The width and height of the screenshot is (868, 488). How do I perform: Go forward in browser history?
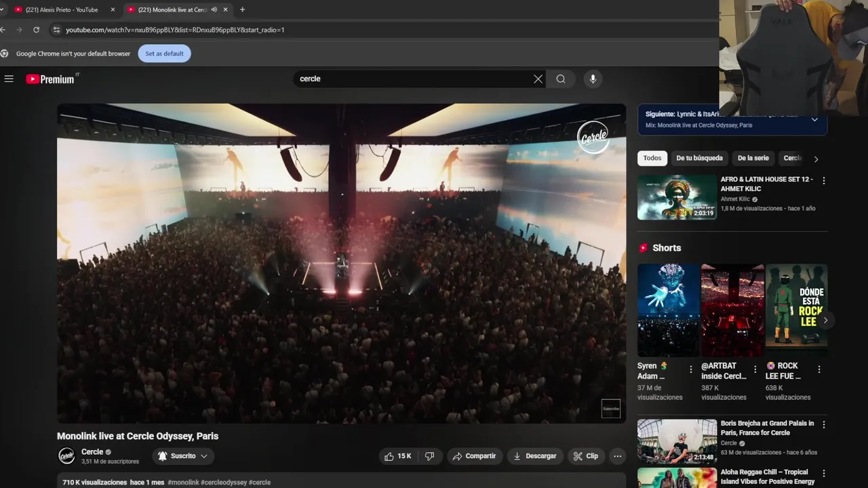(x=18, y=30)
